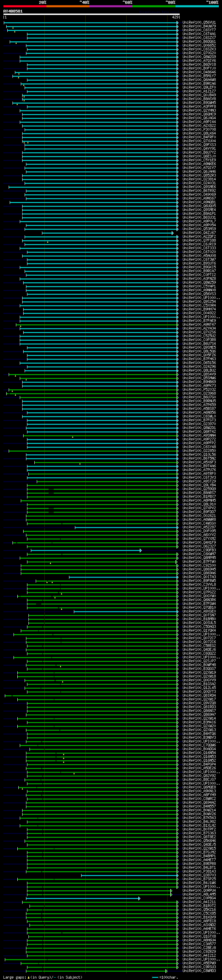Image resolution: width=222 pixels, height=980 pixels.
Task: Select the UniRef100_A9XGE0 label
Action: point(199,612)
